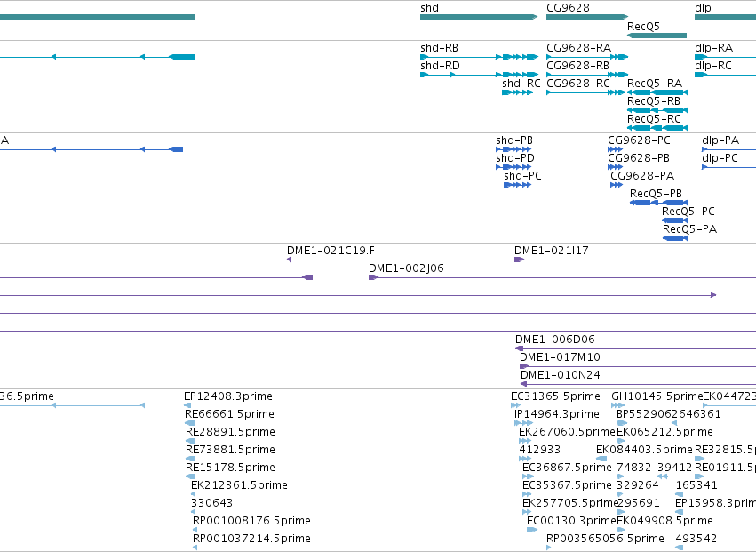Click the CG9628-PC protein glyph

click(x=616, y=149)
